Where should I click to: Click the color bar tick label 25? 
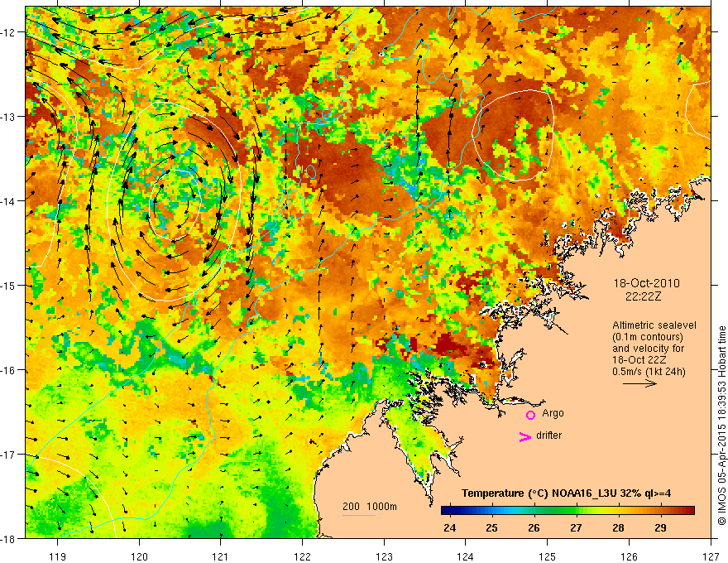(491, 527)
